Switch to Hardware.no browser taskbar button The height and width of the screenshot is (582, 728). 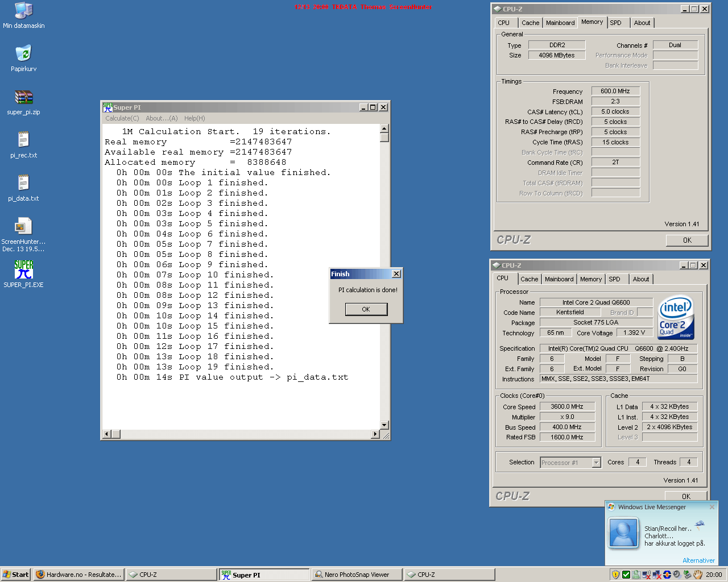78,575
